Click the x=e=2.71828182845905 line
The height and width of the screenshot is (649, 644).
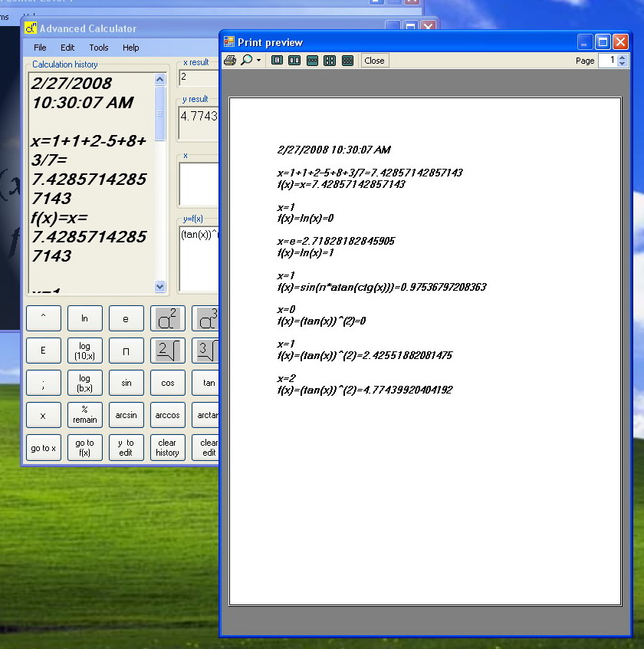[336, 241]
